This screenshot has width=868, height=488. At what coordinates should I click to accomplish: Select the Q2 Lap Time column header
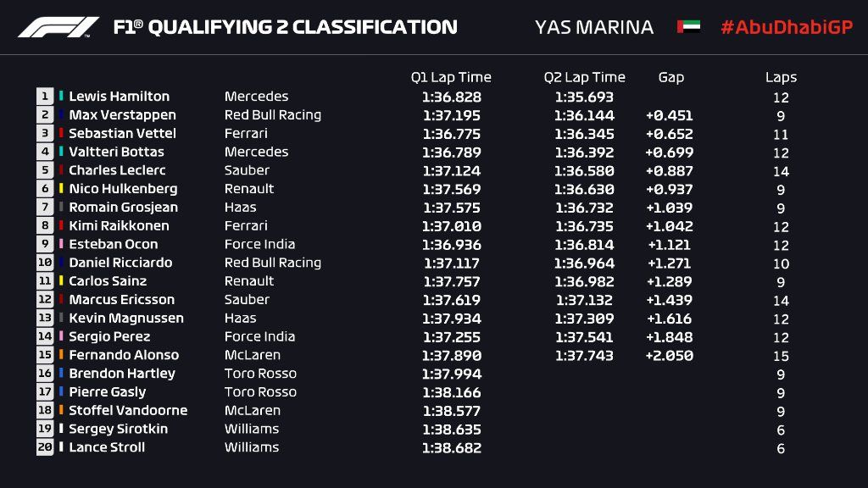[584, 77]
